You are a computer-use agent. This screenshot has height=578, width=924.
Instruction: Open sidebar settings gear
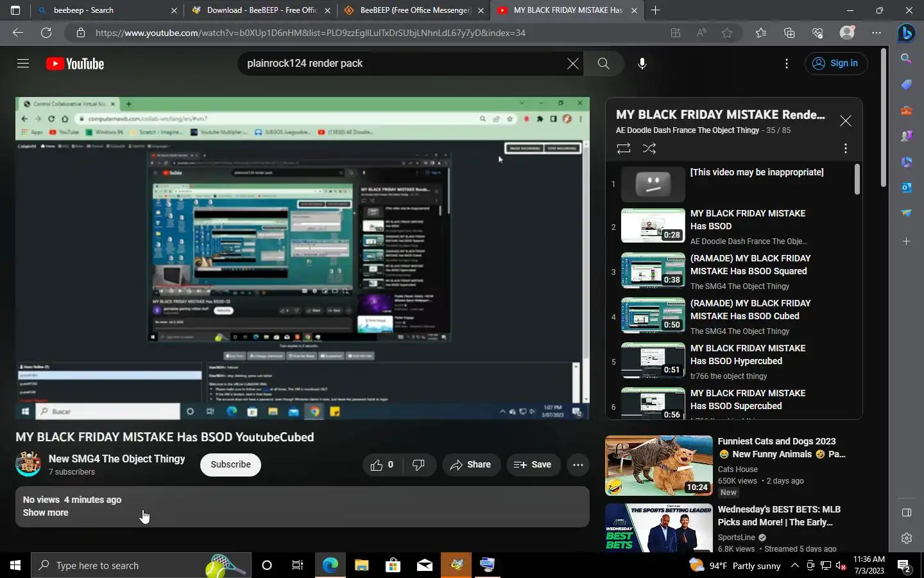point(906,538)
